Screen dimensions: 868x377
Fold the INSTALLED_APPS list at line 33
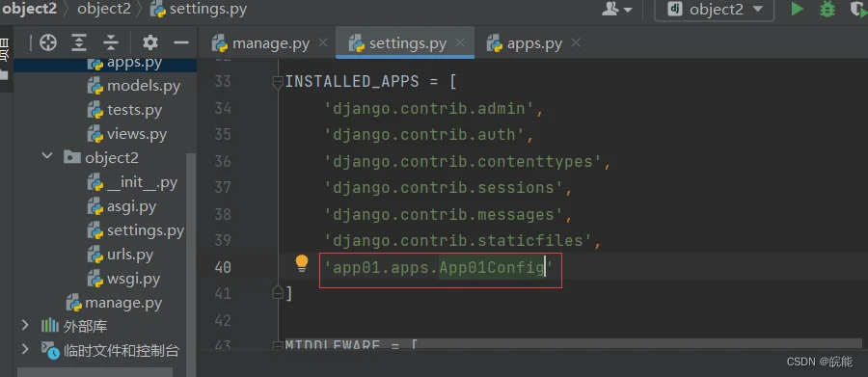pyautogui.click(x=278, y=83)
